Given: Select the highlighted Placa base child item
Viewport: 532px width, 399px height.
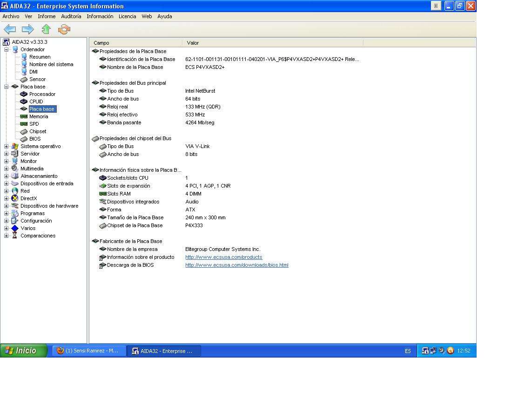Looking at the screenshot, I should pyautogui.click(x=42, y=109).
